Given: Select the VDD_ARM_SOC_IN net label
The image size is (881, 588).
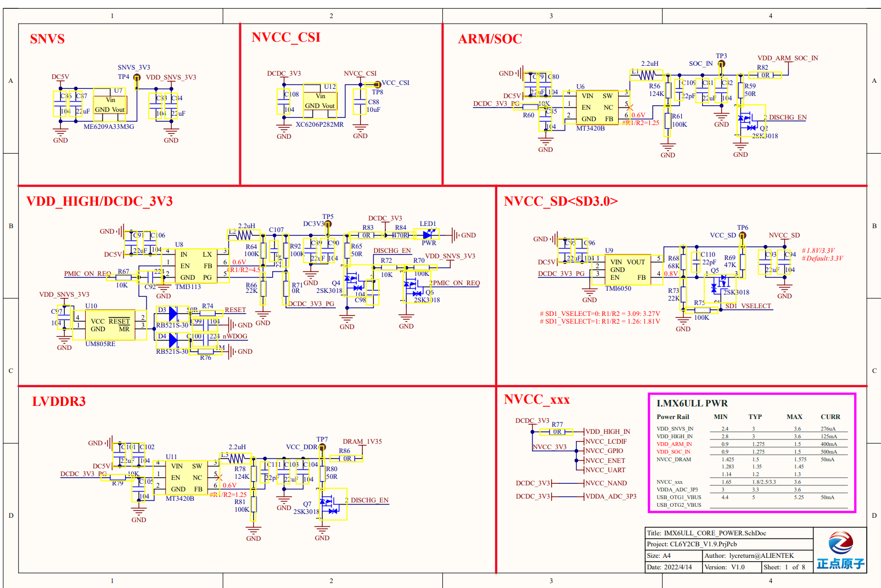Looking at the screenshot, I should pyautogui.click(x=788, y=58).
